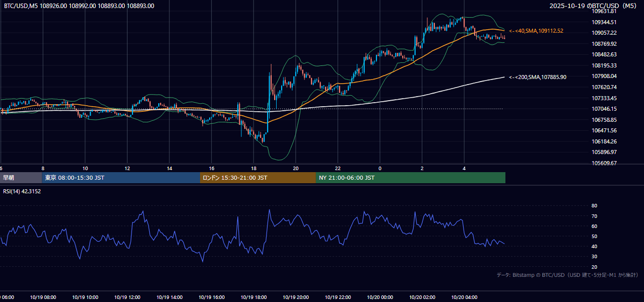Click bottom time label 10/19 18:00

click(253, 297)
